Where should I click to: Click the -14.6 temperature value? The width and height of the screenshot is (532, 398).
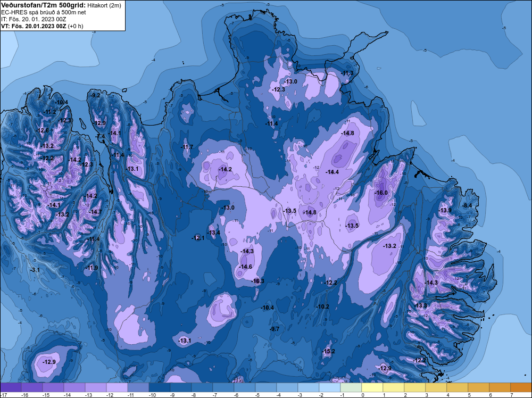point(245,267)
